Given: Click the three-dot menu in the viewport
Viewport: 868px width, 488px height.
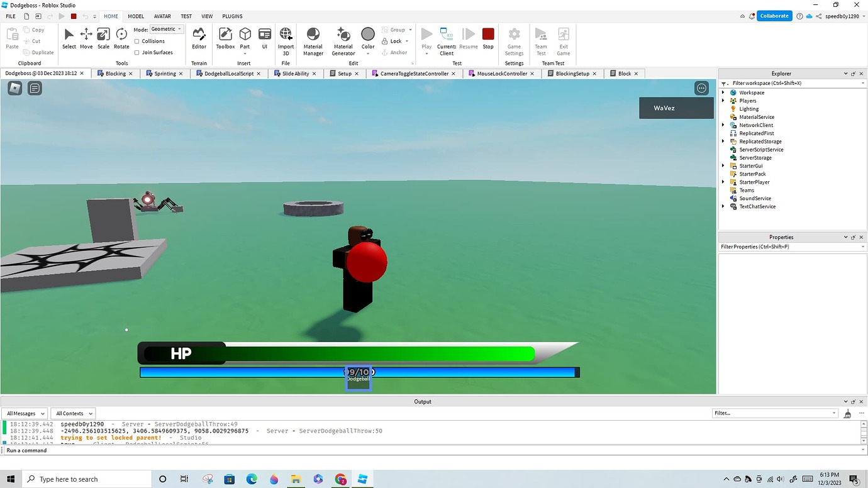Looking at the screenshot, I should [x=701, y=89].
